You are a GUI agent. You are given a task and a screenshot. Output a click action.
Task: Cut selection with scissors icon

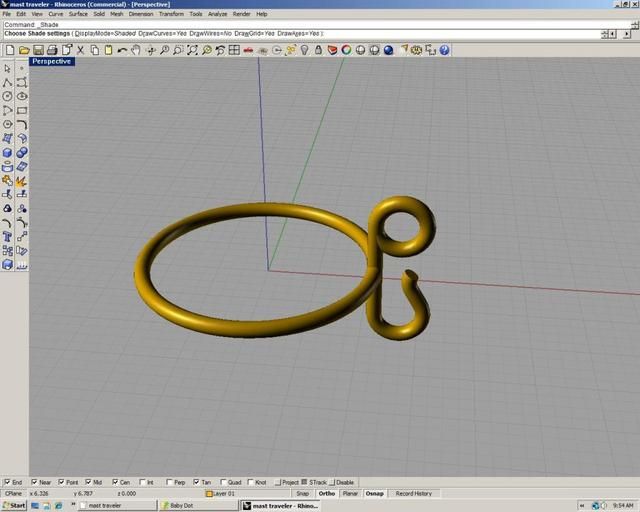[80, 50]
